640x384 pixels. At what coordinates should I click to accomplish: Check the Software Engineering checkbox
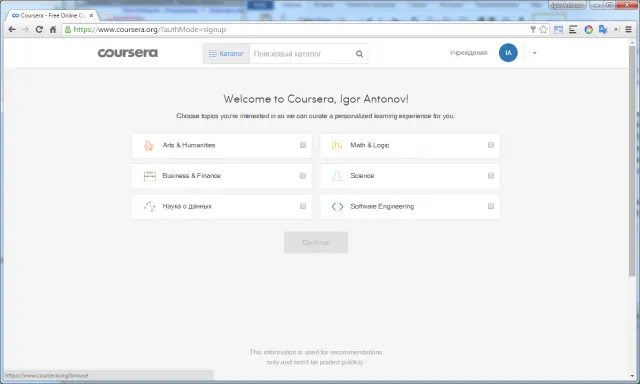click(x=491, y=206)
